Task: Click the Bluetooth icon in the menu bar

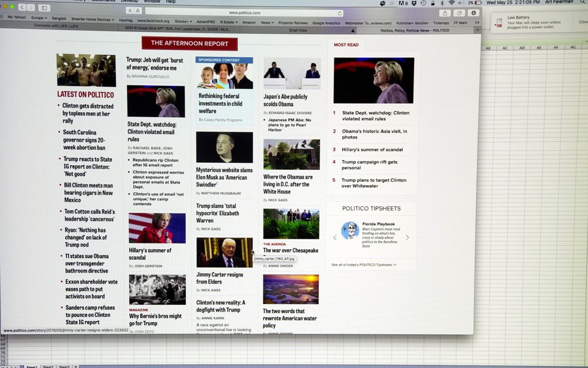Action: tap(442, 3)
